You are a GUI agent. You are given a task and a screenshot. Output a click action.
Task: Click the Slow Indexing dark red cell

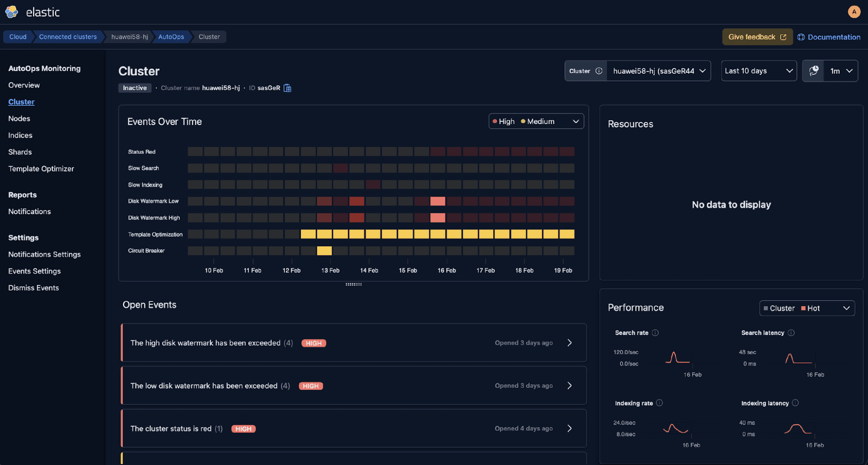(x=373, y=185)
